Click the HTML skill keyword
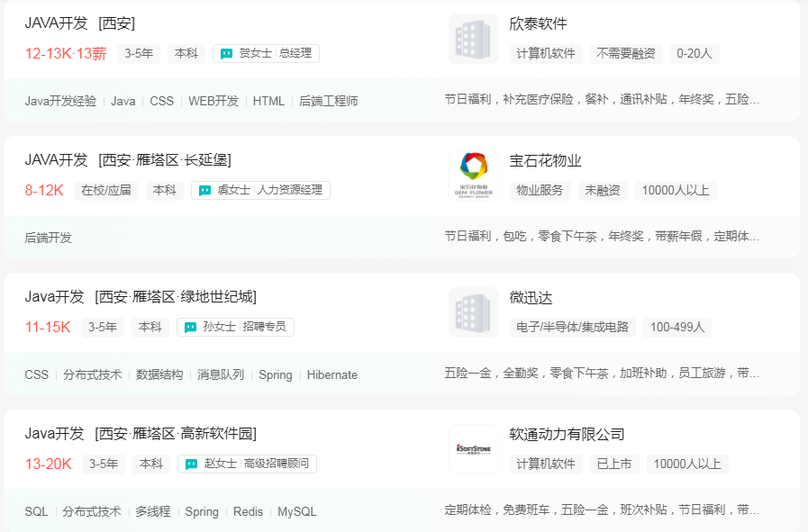Screen dimensions: 808x532 [268, 102]
